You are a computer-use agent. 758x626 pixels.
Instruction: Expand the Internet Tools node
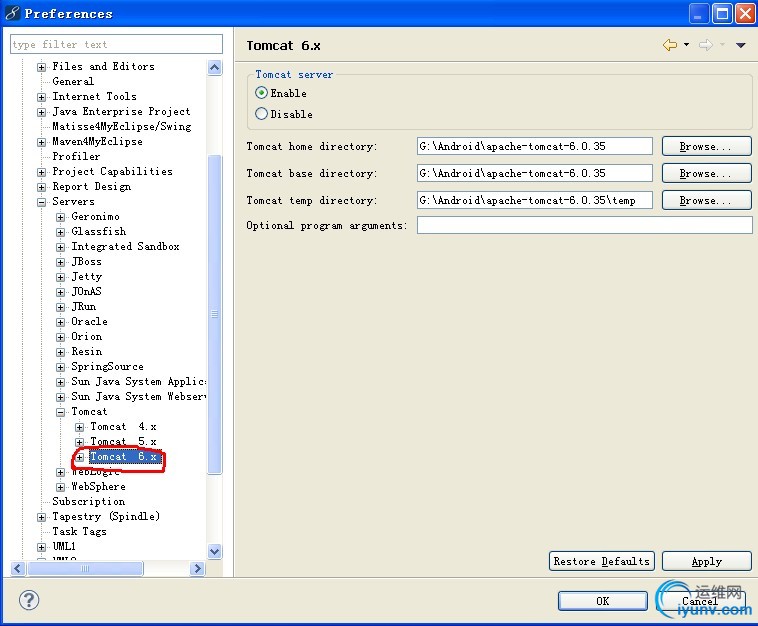42,97
